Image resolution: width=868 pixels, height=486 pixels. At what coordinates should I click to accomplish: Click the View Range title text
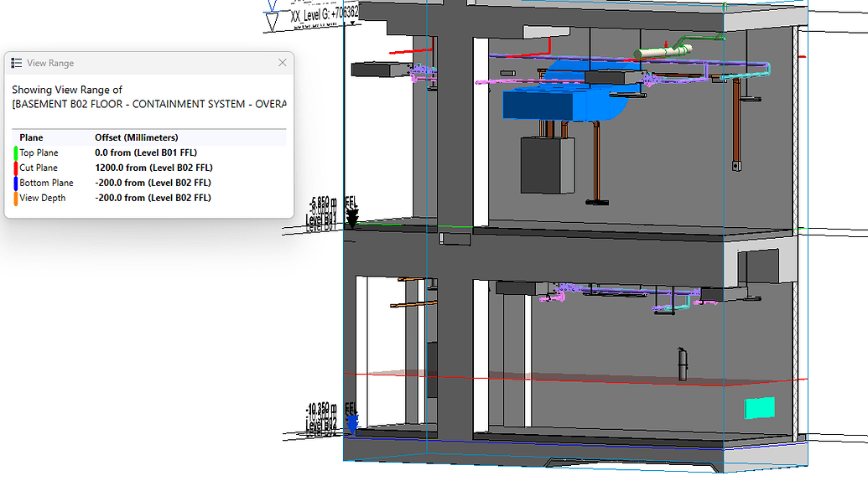pos(50,62)
